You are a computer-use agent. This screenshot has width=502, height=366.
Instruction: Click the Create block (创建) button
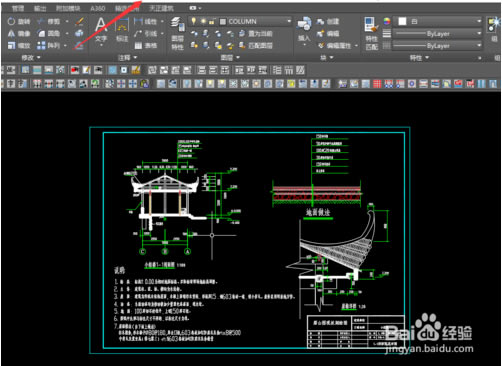(x=328, y=22)
